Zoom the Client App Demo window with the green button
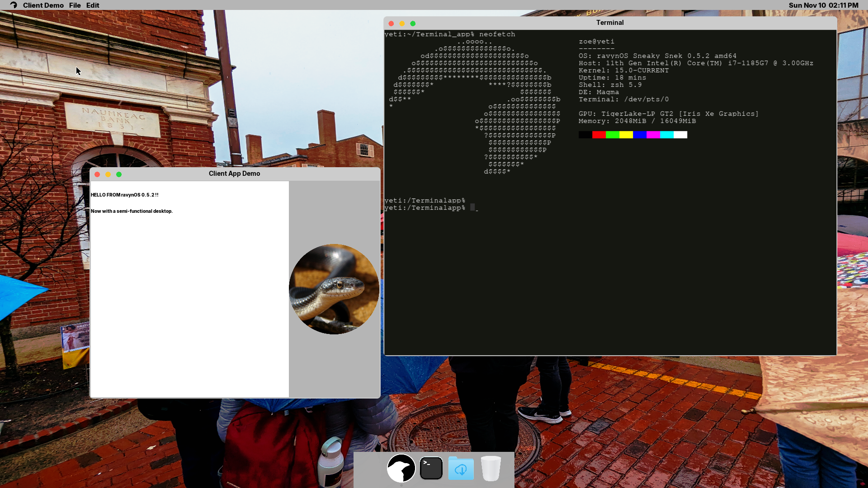868x488 pixels. [119, 174]
